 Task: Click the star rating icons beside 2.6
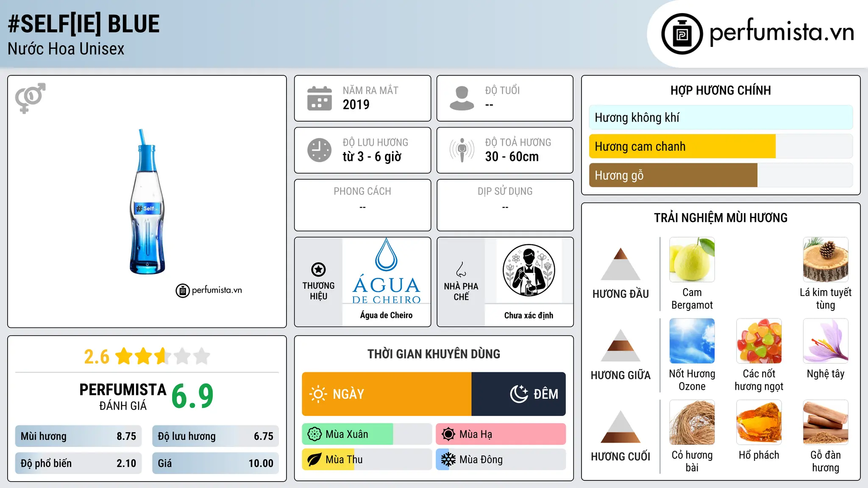163,356
